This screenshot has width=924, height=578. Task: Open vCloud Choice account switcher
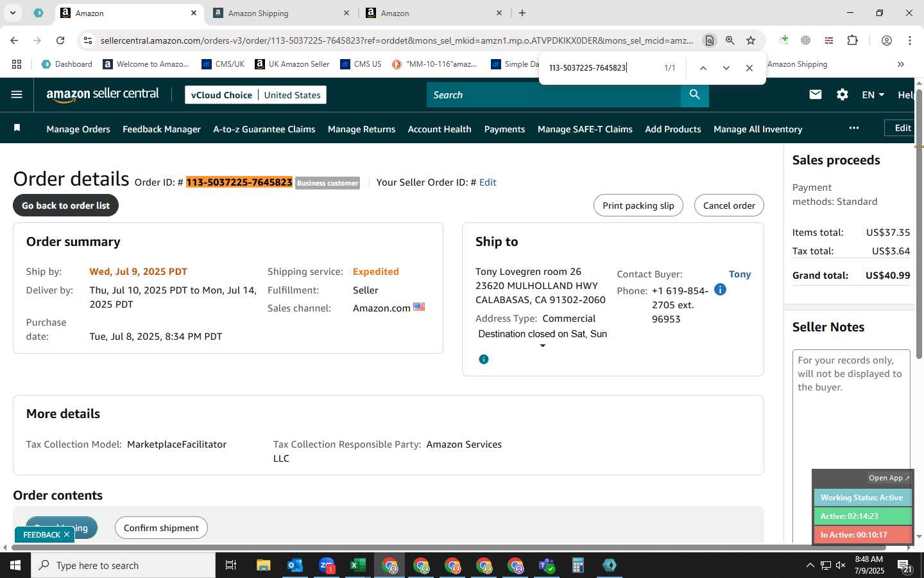[255, 95]
